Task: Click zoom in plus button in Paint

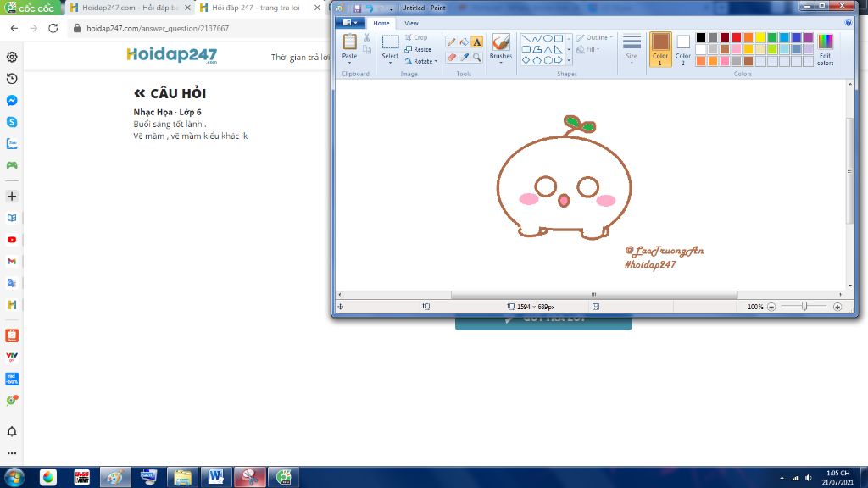Action: click(837, 307)
